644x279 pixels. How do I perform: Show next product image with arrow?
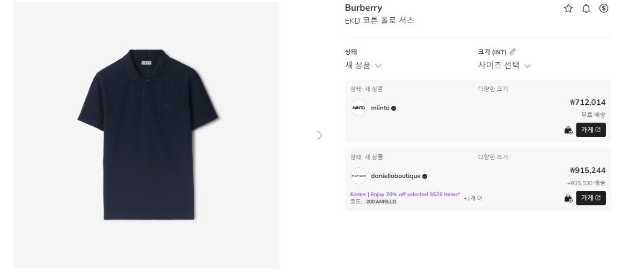(x=320, y=135)
